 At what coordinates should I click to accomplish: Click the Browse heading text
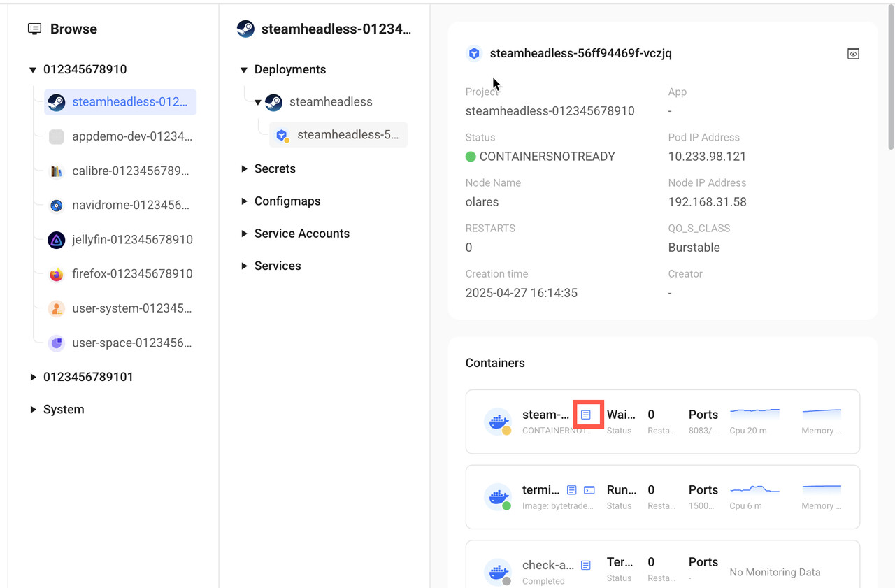point(73,29)
